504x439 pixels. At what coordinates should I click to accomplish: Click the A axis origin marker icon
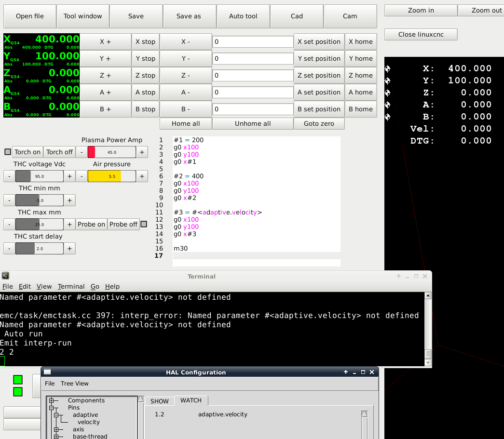click(x=388, y=105)
